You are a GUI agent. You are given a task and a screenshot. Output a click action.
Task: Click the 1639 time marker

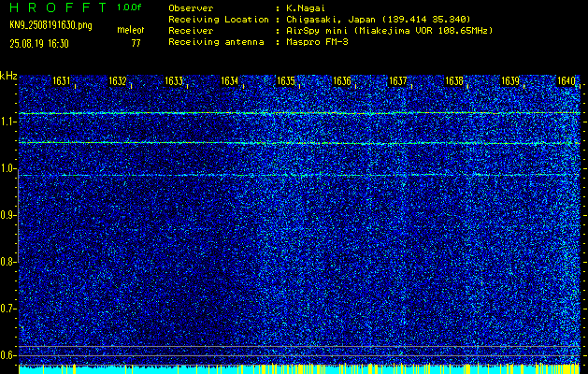510,80
